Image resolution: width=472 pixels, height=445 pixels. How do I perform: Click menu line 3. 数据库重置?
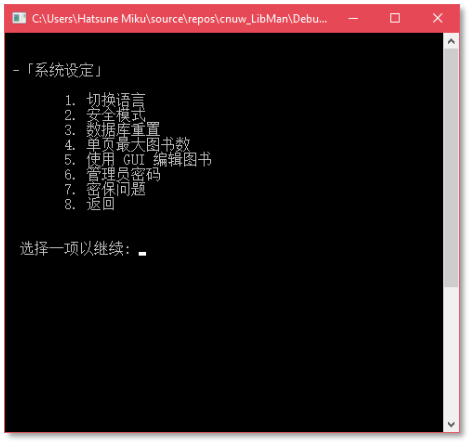point(112,130)
